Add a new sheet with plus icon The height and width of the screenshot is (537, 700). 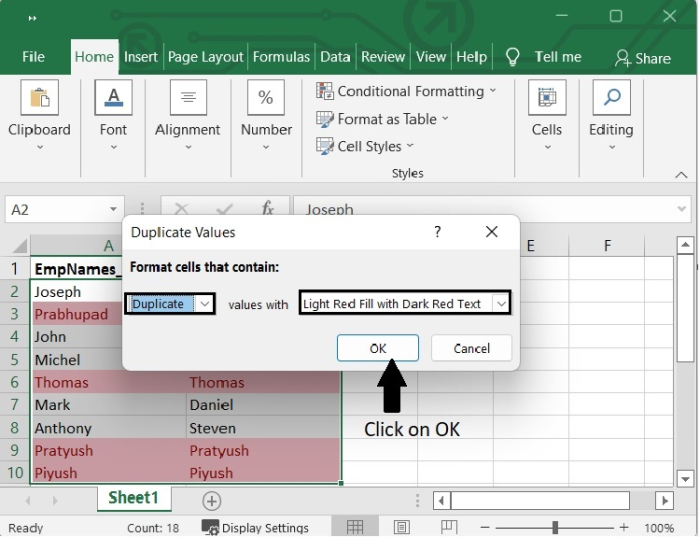[x=212, y=501]
